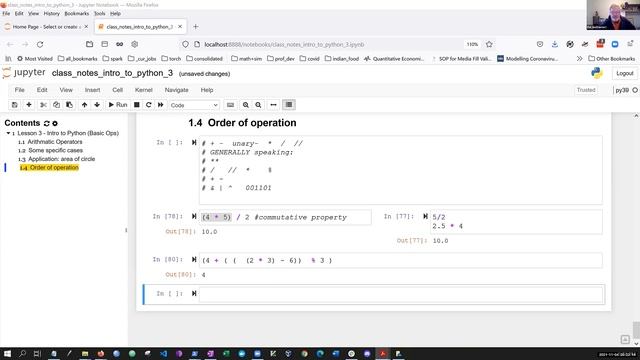The height and width of the screenshot is (360, 640).
Task: Restart kernel and run all fast-forward icon
Action: click(x=161, y=105)
